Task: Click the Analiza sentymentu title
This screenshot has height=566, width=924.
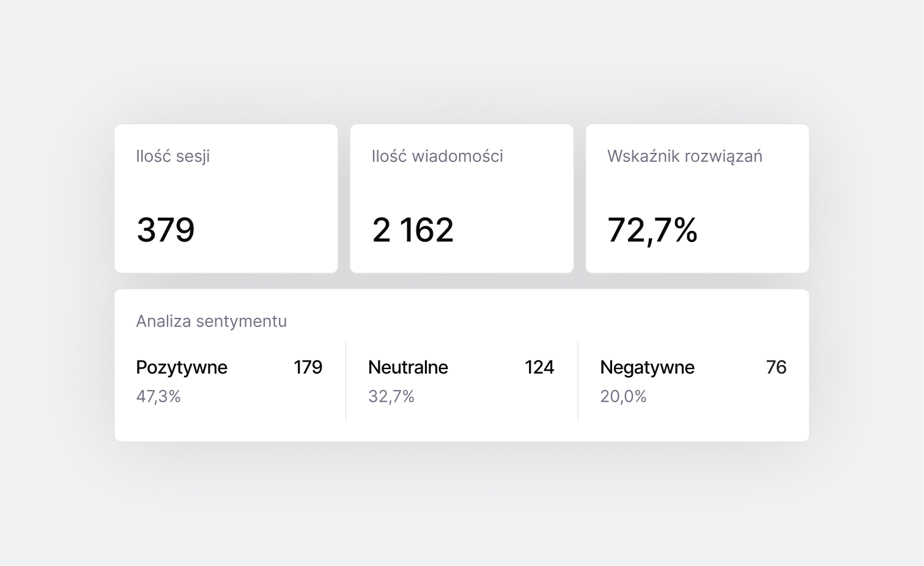Action: 211,321
